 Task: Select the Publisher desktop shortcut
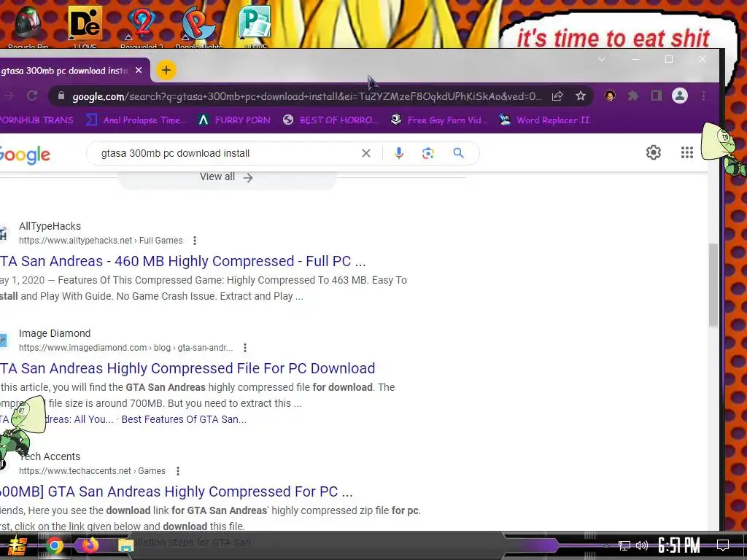[255, 26]
